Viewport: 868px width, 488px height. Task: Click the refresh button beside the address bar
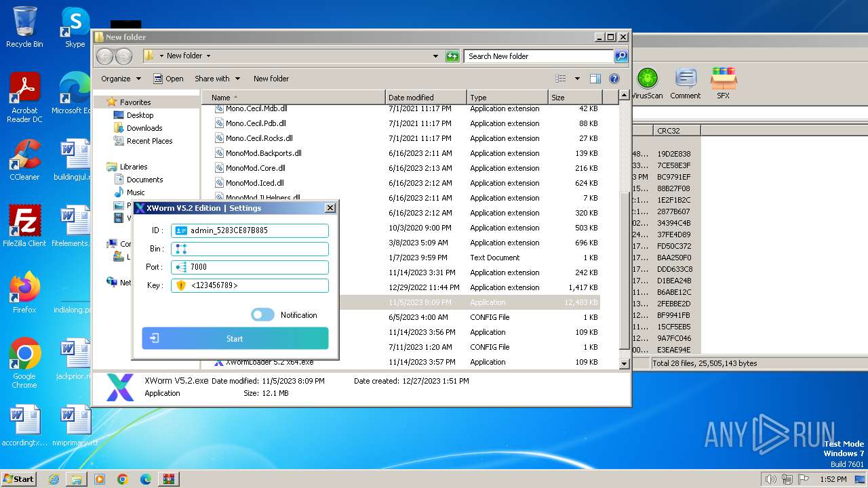point(452,56)
